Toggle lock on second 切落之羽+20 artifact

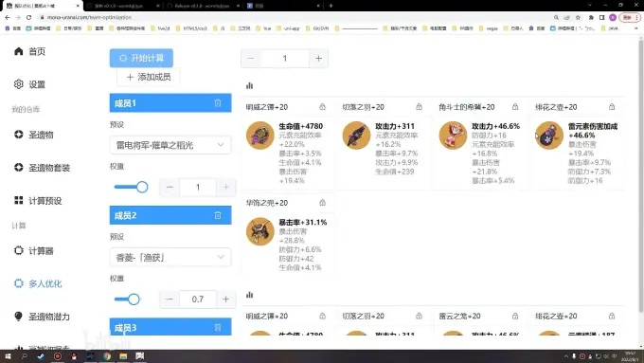pyautogui.click(x=419, y=317)
